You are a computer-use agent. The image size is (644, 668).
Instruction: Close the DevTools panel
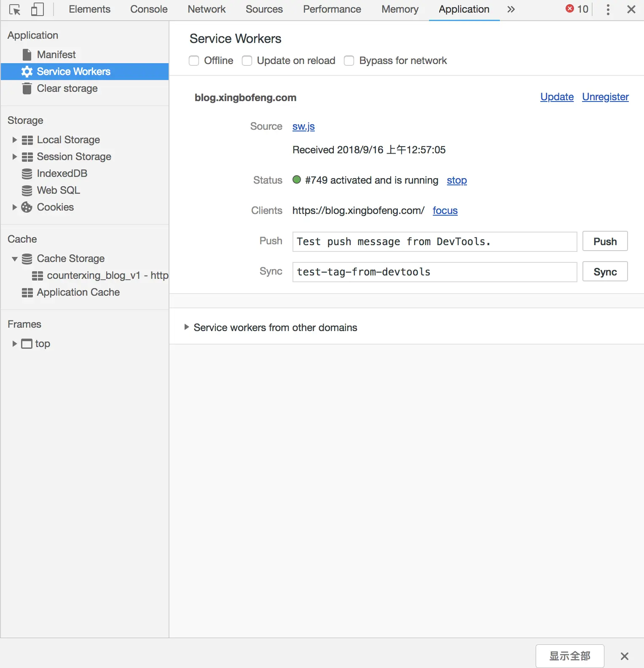click(x=631, y=9)
